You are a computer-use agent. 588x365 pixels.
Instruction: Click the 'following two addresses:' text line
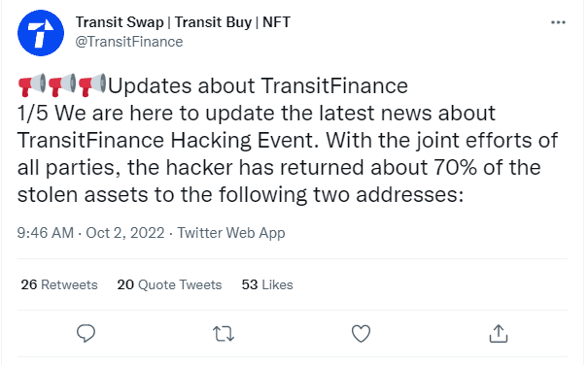341,195
